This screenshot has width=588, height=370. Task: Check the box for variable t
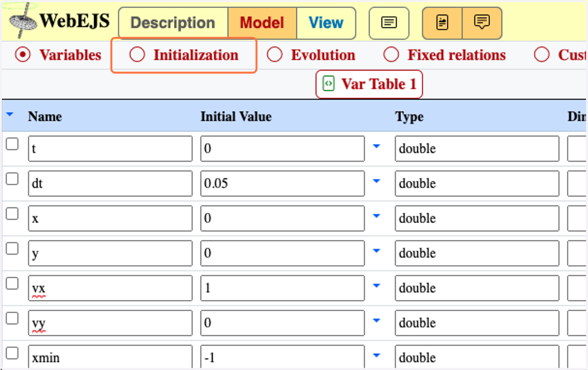pyautogui.click(x=12, y=144)
